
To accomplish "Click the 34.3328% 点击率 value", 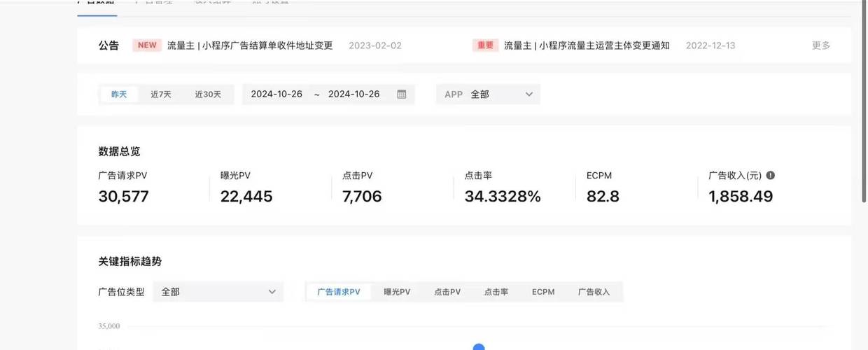I will click(503, 197).
